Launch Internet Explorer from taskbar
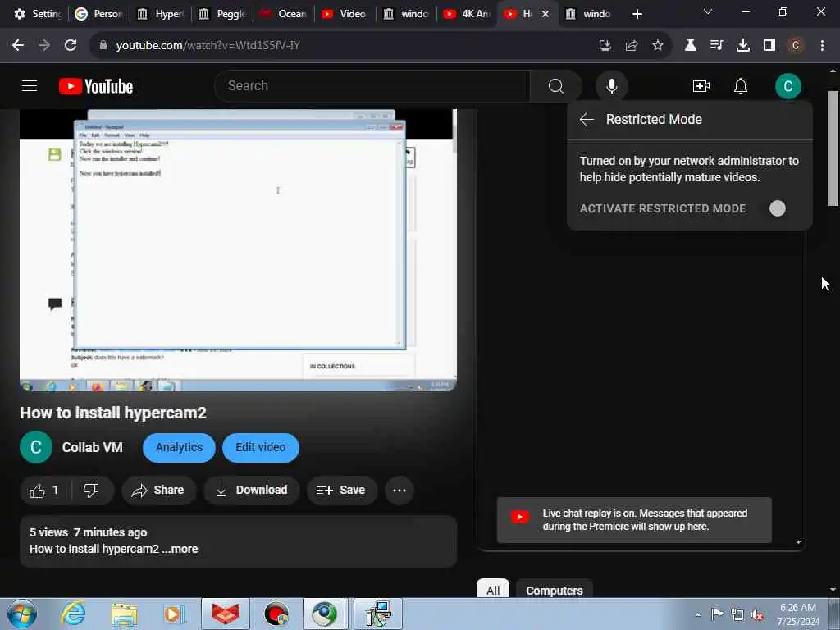The height and width of the screenshot is (630, 840). [73, 614]
